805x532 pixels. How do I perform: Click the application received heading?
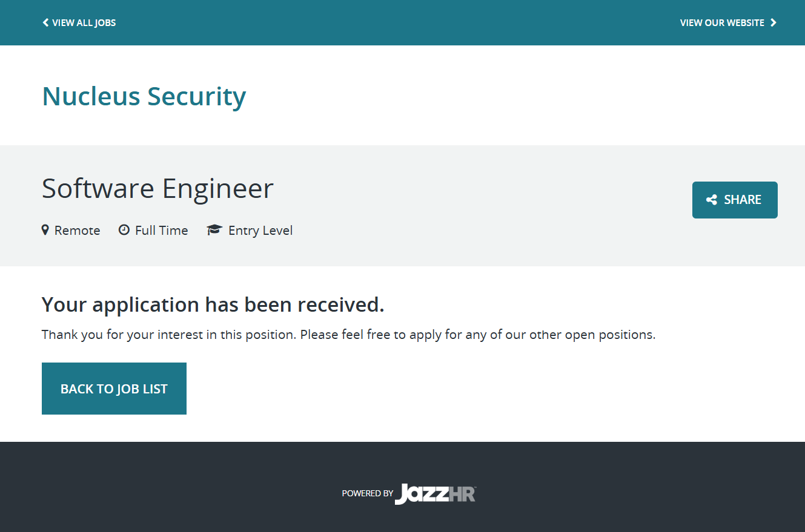(x=213, y=304)
